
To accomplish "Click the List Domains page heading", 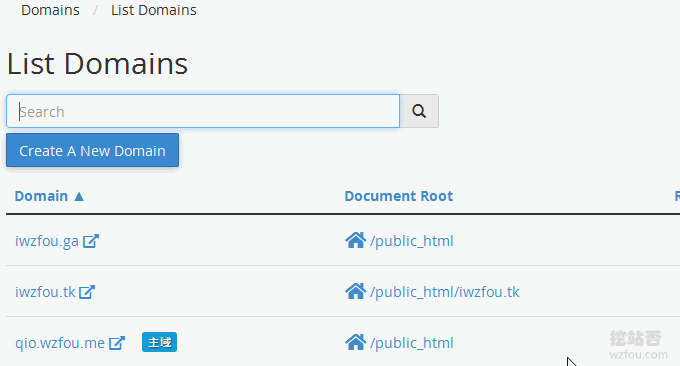I will [98, 64].
